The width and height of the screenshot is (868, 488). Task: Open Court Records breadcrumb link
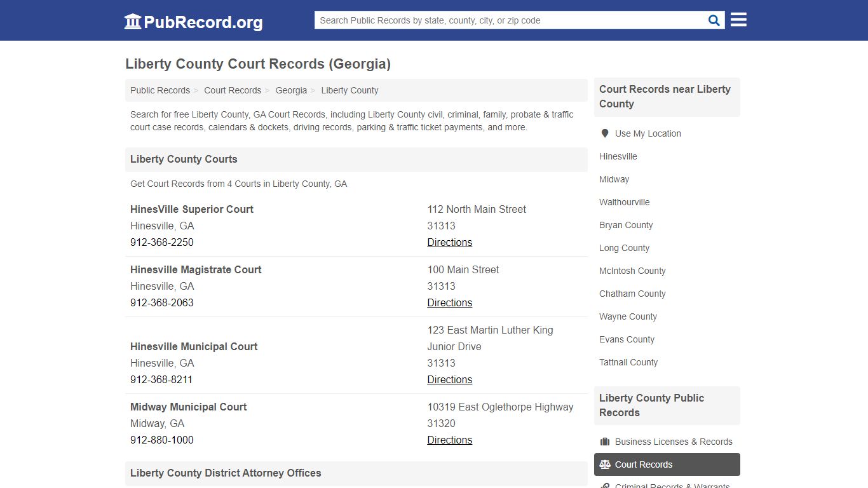(233, 90)
